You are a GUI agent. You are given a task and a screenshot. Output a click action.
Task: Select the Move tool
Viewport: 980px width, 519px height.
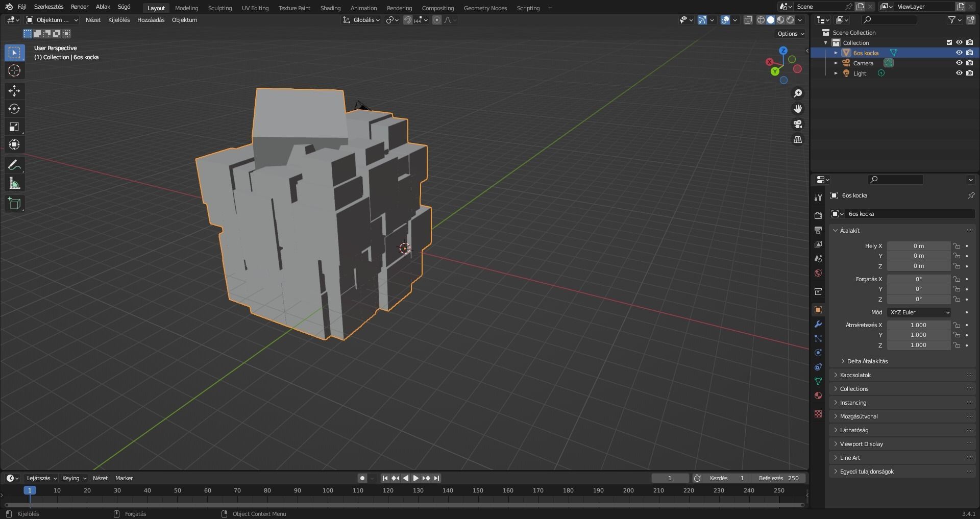14,91
